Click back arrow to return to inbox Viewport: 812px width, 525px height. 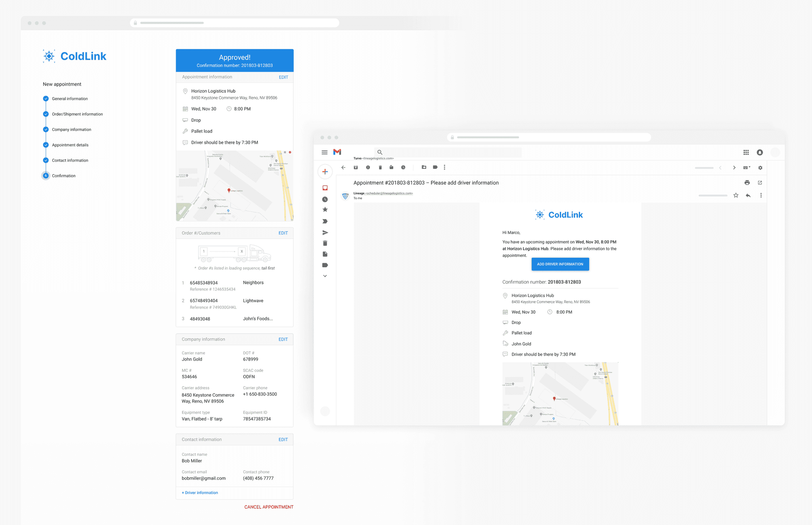click(x=343, y=167)
